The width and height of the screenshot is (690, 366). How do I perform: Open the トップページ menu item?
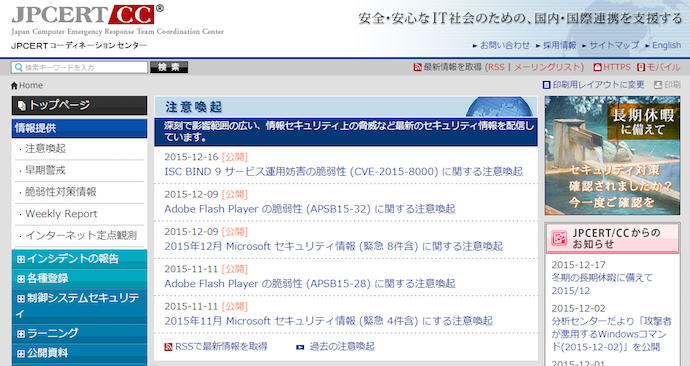pos(79,106)
